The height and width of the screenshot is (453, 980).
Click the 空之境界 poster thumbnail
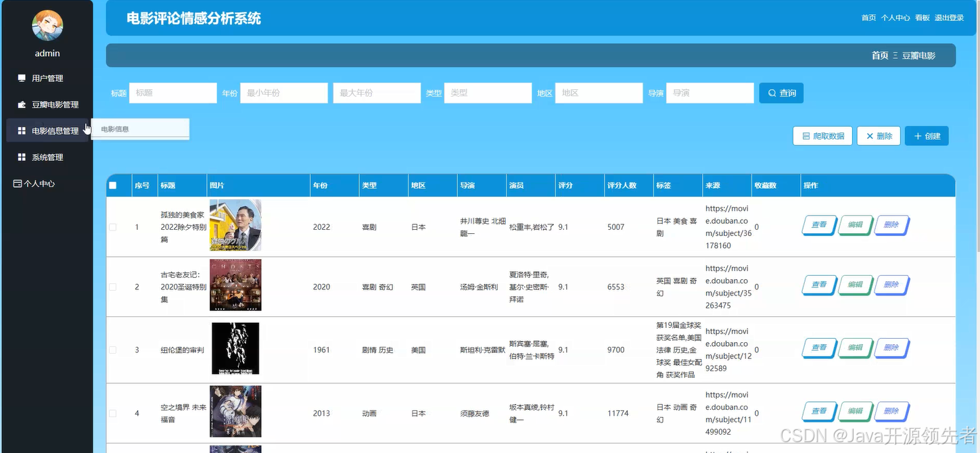(235, 412)
